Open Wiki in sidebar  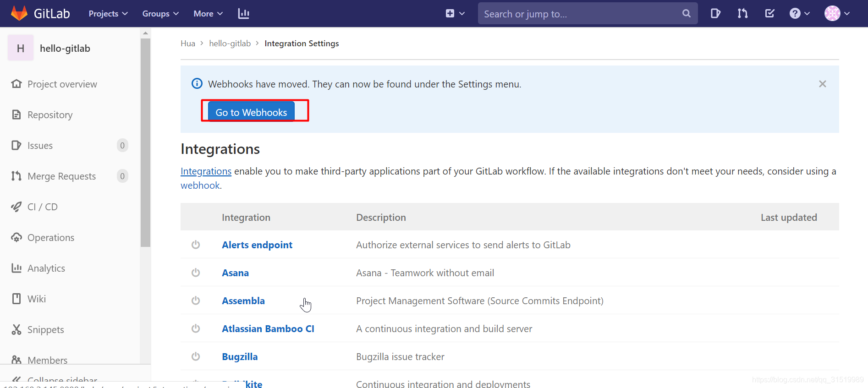click(37, 299)
